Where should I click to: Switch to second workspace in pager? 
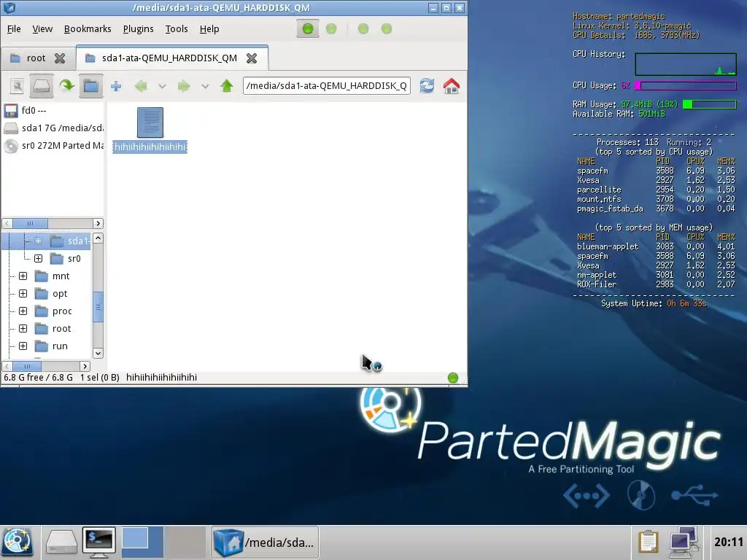coord(185,542)
